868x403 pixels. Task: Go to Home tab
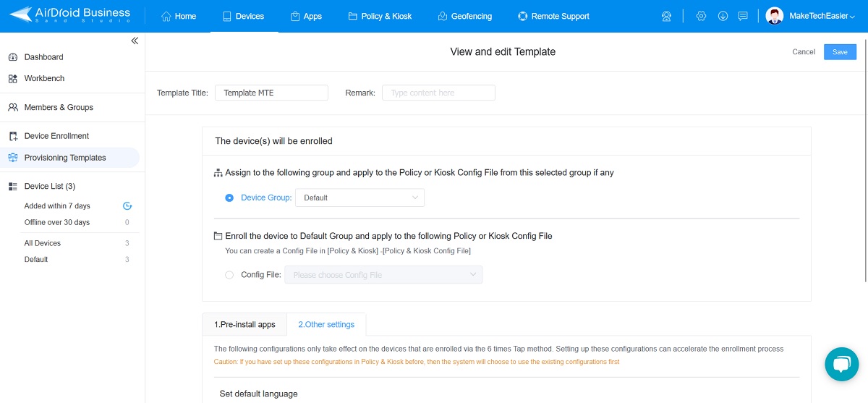(x=179, y=16)
